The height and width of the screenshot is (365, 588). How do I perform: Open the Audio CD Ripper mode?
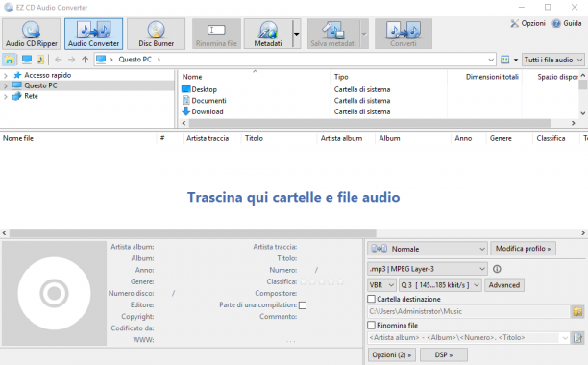click(x=31, y=35)
